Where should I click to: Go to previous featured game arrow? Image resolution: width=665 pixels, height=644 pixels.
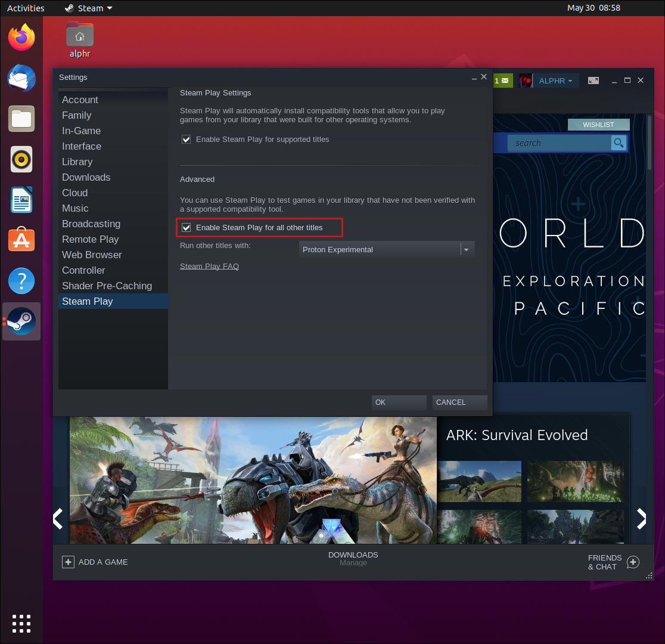click(x=58, y=519)
